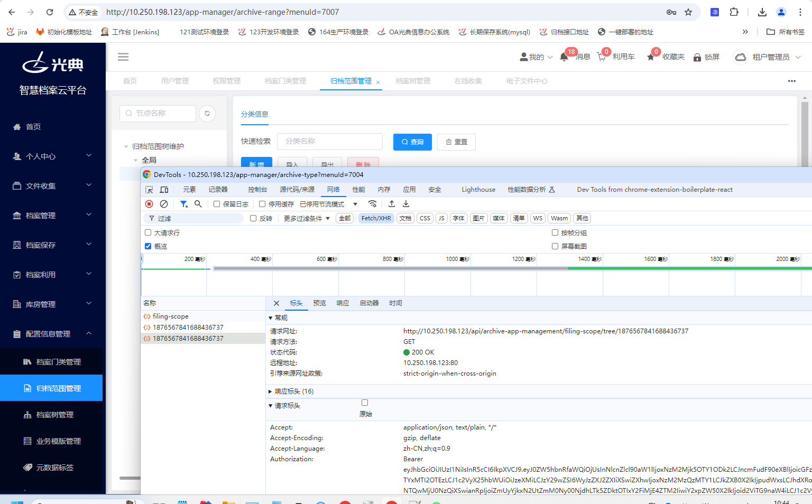Switch to DevTools 元素 tab
Viewport: 812px width, 504px height.
click(189, 190)
